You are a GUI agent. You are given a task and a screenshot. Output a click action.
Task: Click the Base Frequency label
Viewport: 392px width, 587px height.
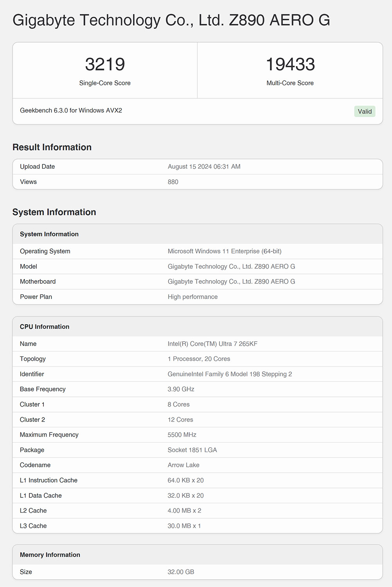pyautogui.click(x=43, y=389)
